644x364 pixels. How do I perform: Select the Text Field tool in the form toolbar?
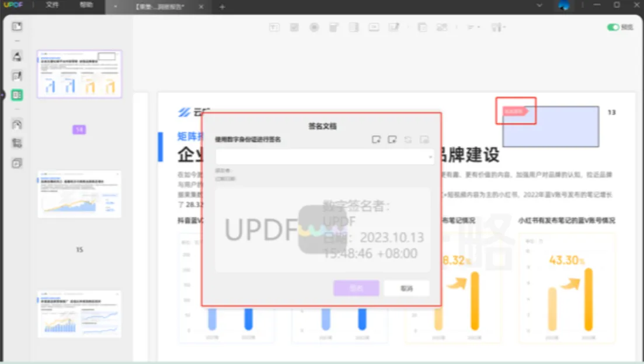tap(274, 27)
